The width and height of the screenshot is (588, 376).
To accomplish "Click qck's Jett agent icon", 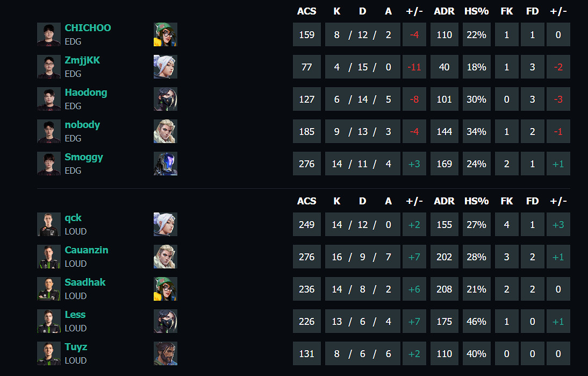I will pyautogui.click(x=166, y=224).
